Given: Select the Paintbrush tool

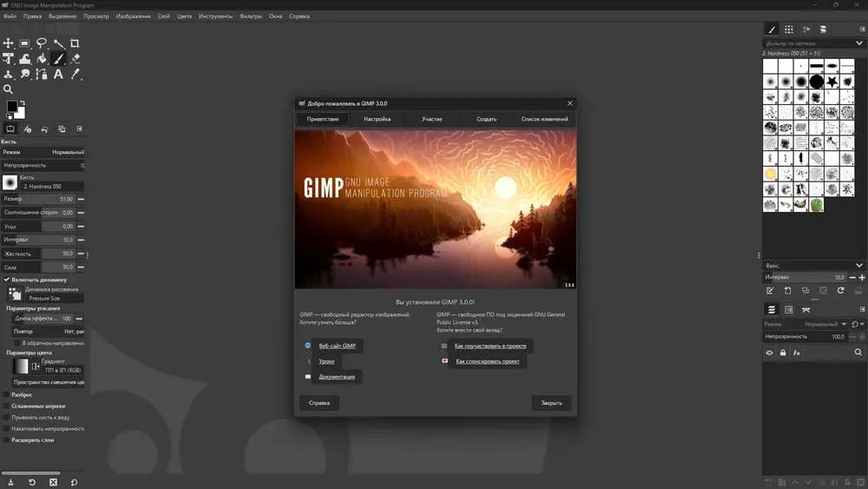Looking at the screenshot, I should pyautogui.click(x=58, y=59).
